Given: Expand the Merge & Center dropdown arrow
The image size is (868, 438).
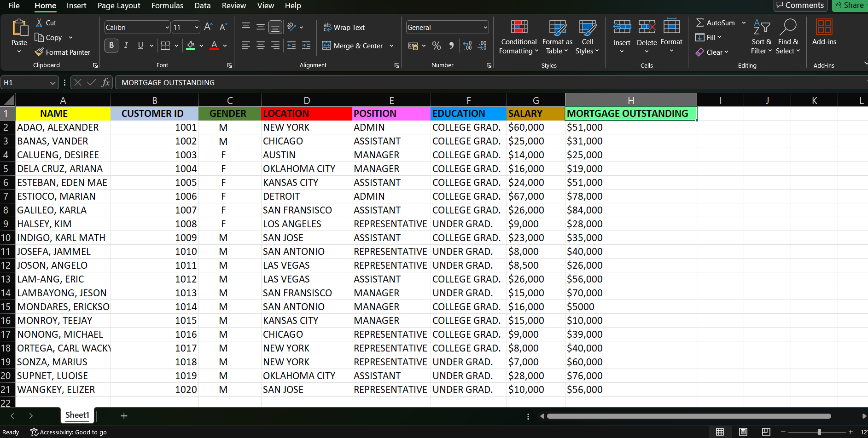Looking at the screenshot, I should pyautogui.click(x=391, y=46).
